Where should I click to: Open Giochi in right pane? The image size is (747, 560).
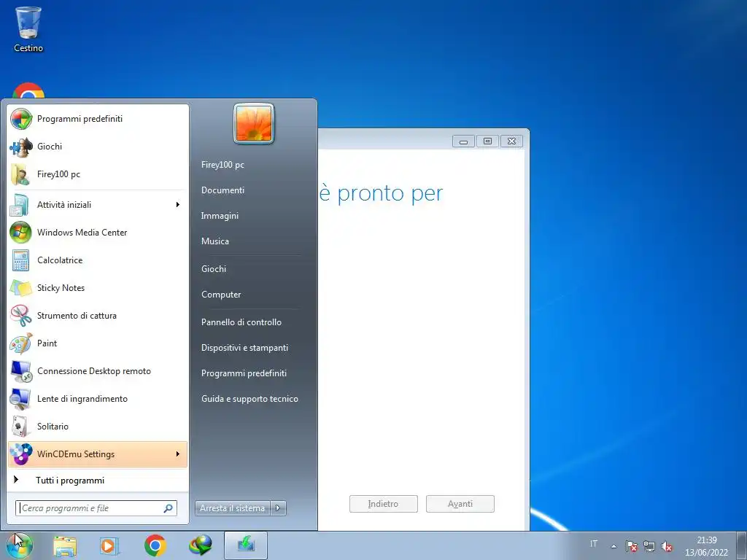point(214,268)
